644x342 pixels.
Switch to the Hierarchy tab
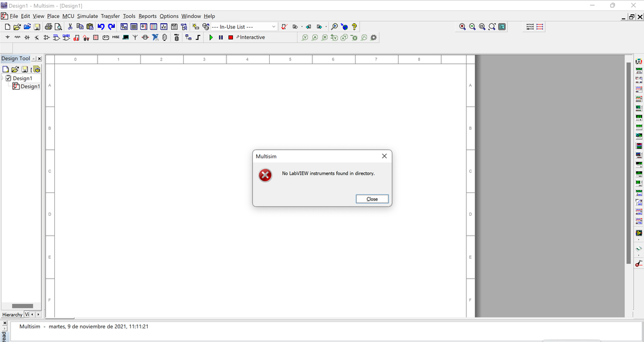point(12,314)
